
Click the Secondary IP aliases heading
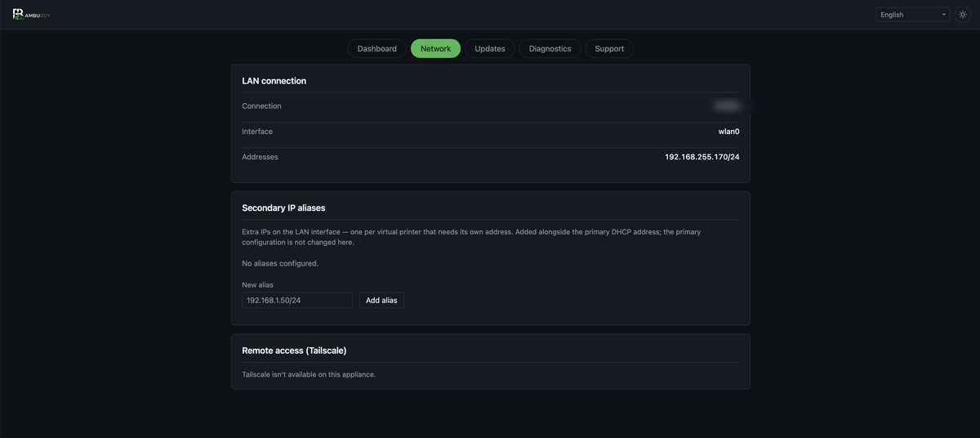point(283,208)
